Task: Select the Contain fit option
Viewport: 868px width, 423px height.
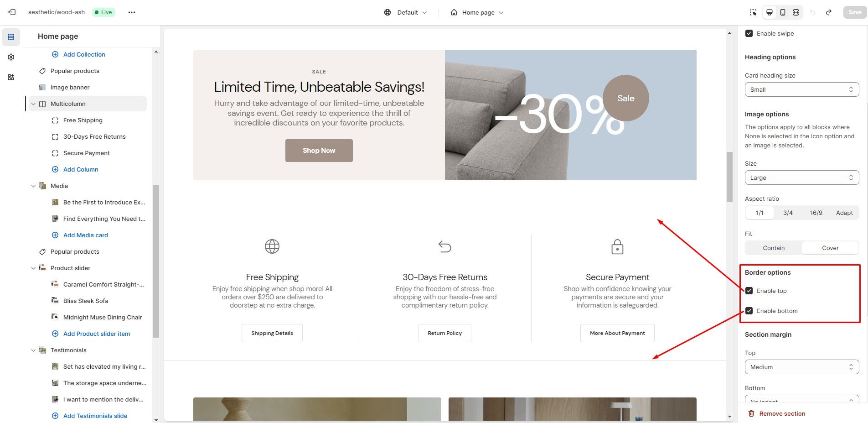Action: point(774,248)
